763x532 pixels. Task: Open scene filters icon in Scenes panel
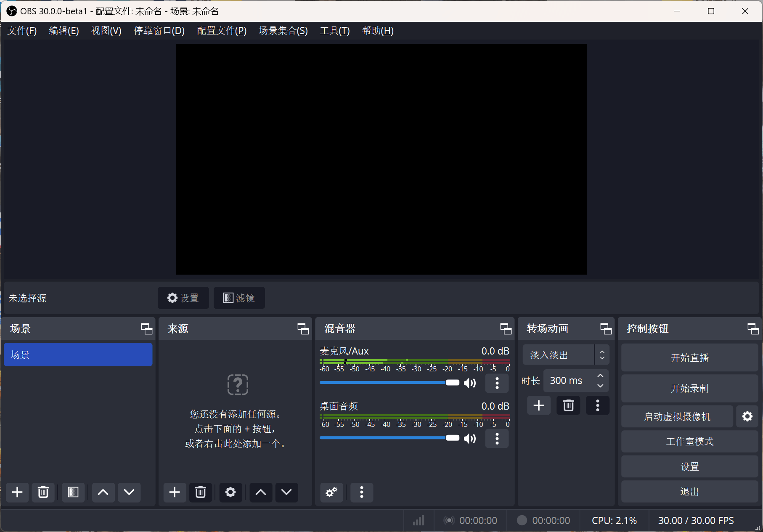(x=73, y=492)
